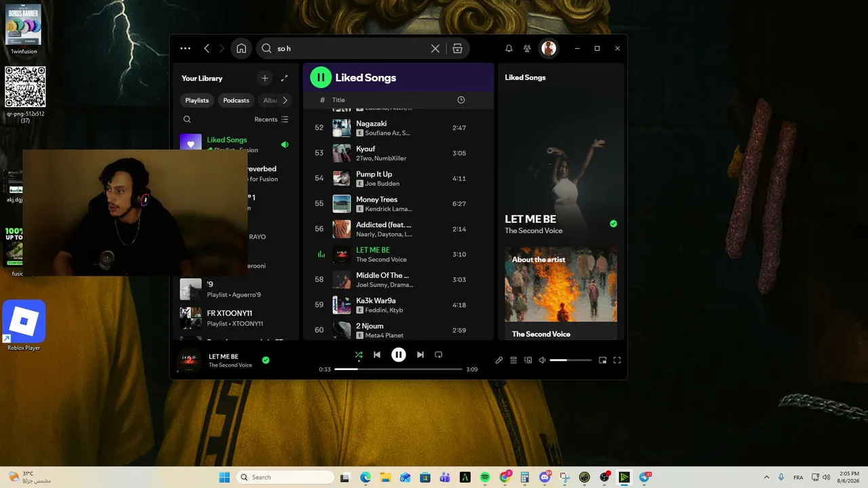The width and height of the screenshot is (868, 488).
Task: Open Roblox Player desktop shortcut
Action: pos(24,325)
